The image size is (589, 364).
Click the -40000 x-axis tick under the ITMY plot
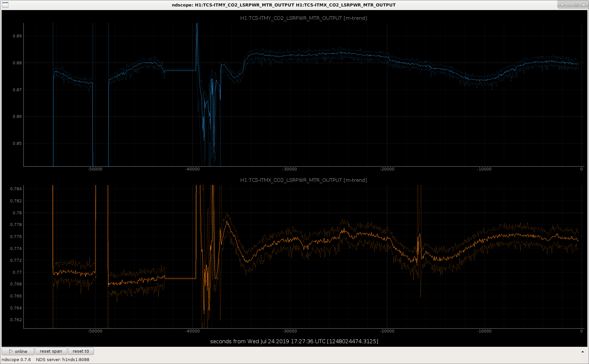pyautogui.click(x=192, y=169)
